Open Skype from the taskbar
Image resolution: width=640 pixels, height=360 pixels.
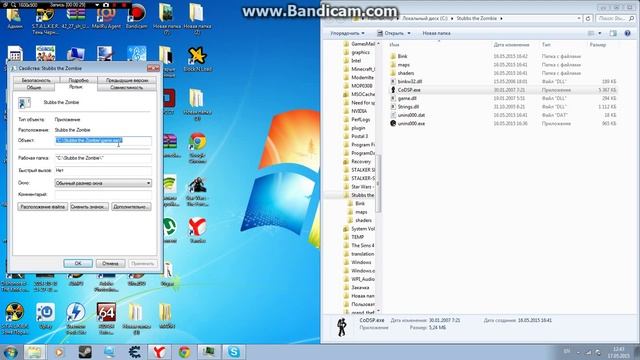point(233,352)
